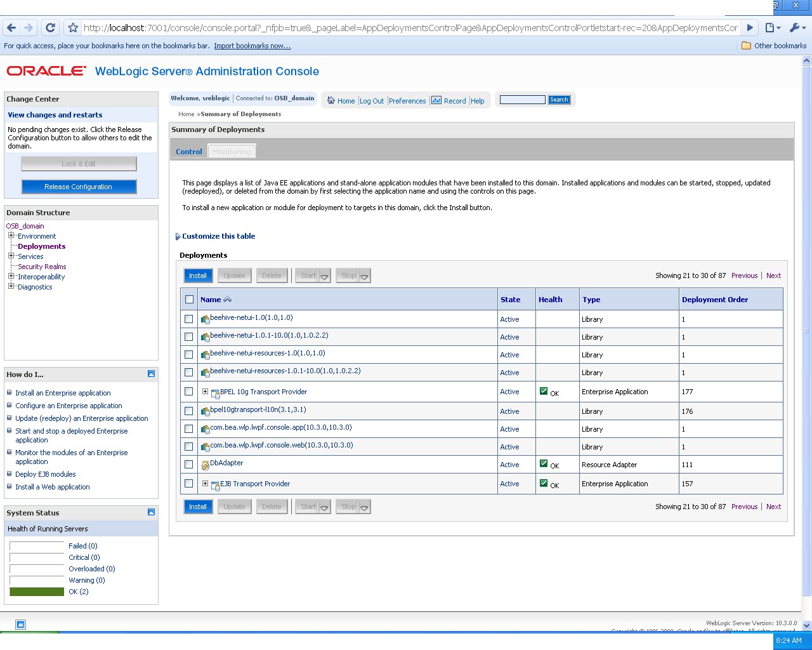
Task: Click the bottom-left footer panel icon
Action: tap(20, 625)
